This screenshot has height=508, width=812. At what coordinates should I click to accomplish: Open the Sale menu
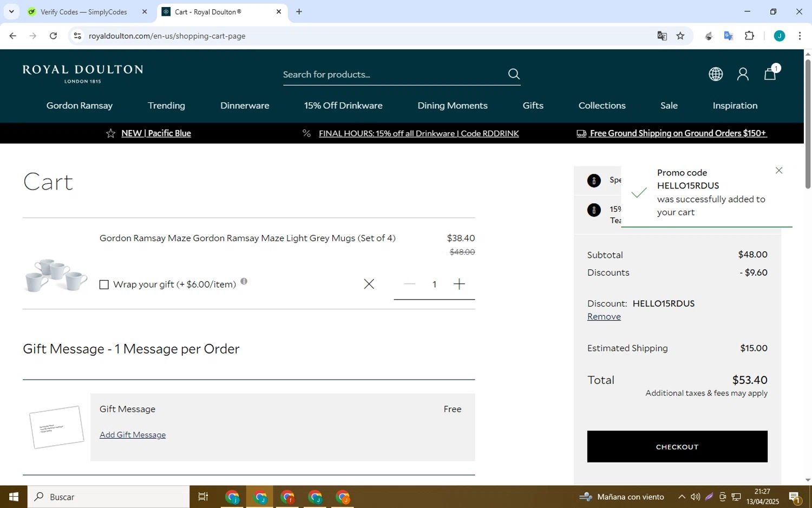tap(669, 106)
